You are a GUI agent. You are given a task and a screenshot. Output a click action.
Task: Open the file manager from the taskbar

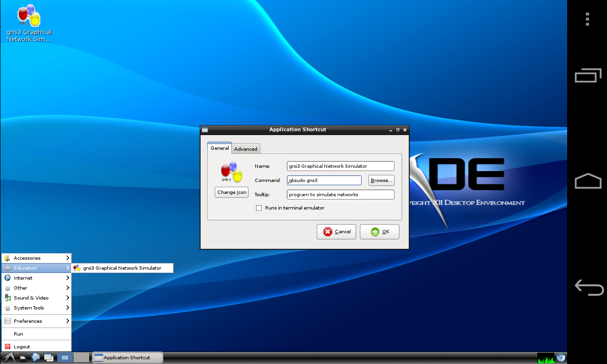(22, 357)
